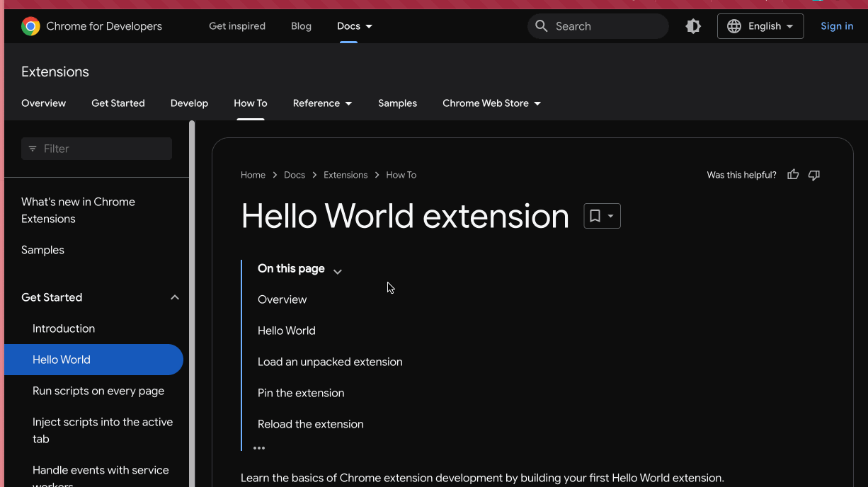Click the thumbs down not helpful icon
This screenshot has width=868, height=487.
[x=814, y=175]
